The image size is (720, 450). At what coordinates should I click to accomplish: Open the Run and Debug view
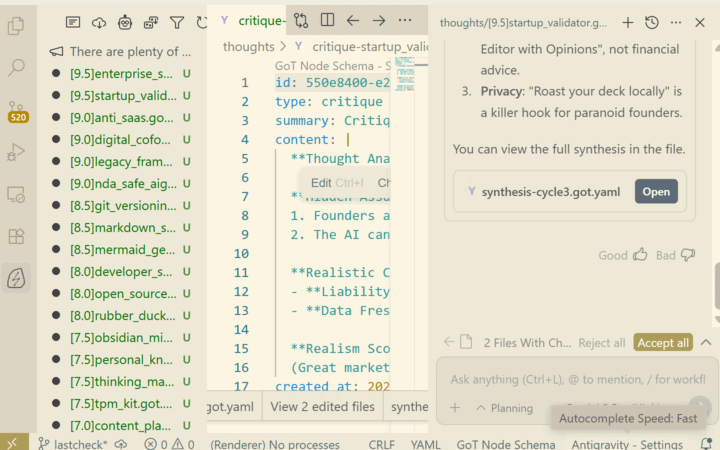point(17,152)
